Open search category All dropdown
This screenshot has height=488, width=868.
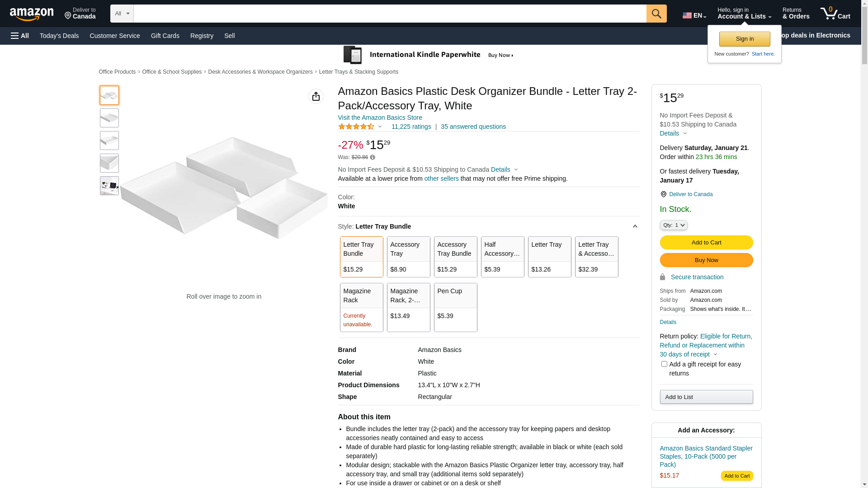pyautogui.click(x=122, y=14)
